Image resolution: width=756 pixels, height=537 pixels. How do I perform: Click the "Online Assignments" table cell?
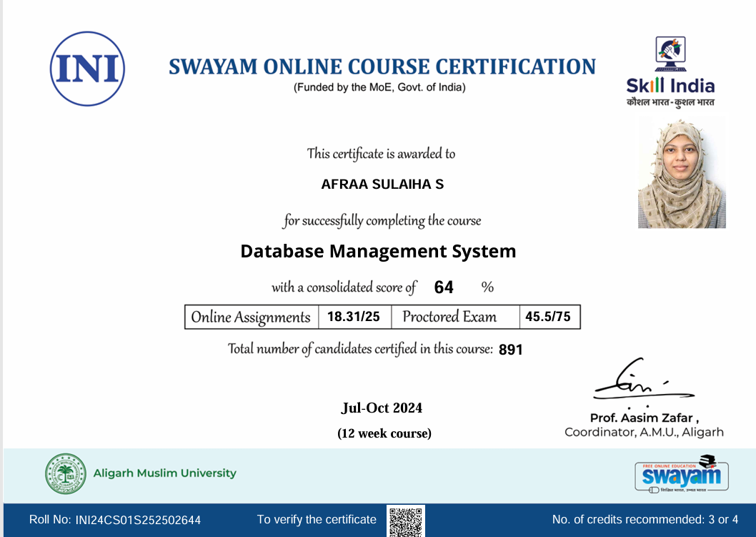tap(252, 317)
